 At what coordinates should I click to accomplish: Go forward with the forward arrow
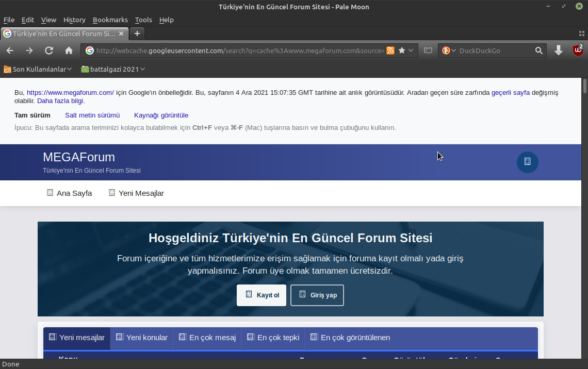(x=29, y=51)
